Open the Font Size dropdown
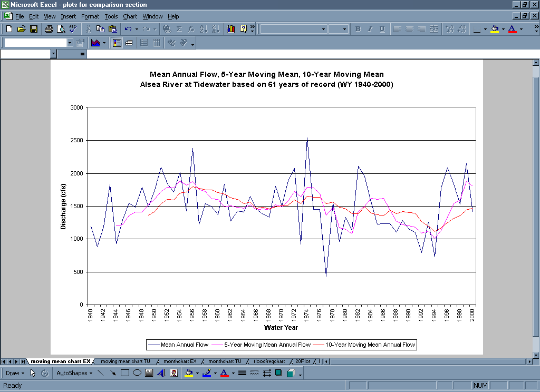 click(x=345, y=29)
